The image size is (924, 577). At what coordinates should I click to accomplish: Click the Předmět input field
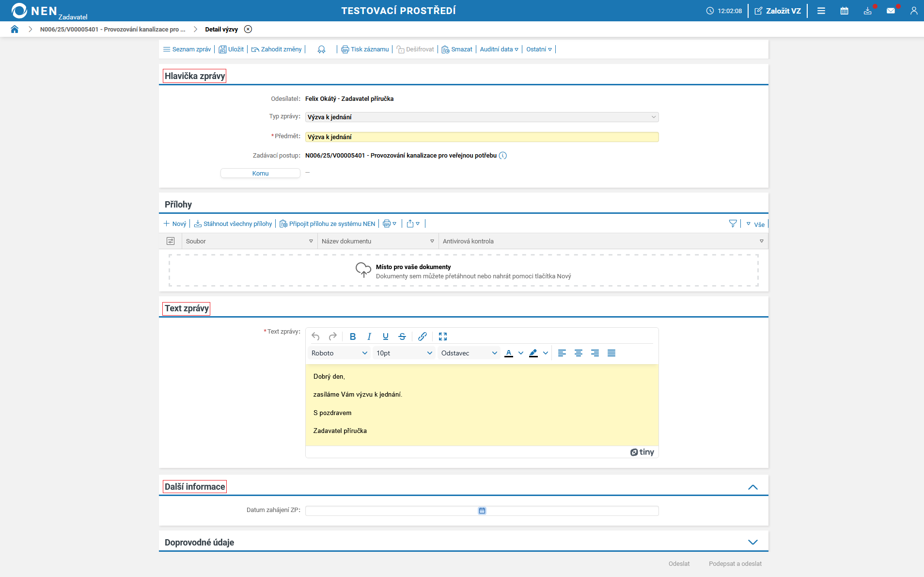click(482, 137)
